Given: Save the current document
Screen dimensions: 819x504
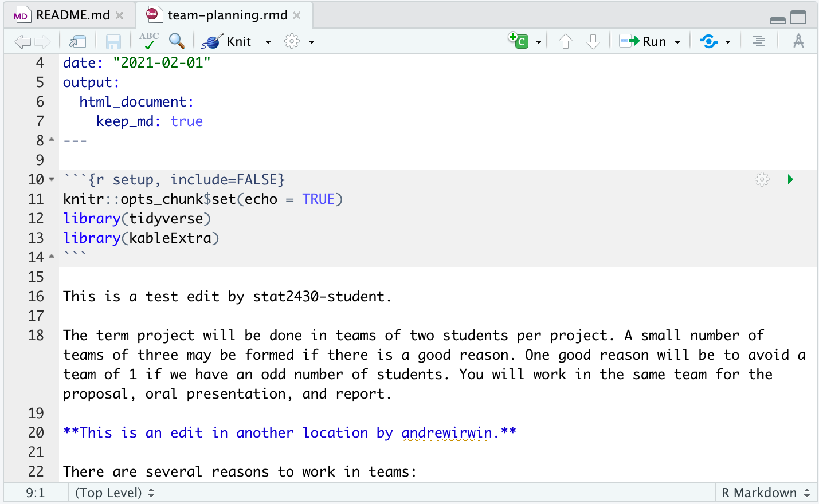Looking at the screenshot, I should (113, 42).
